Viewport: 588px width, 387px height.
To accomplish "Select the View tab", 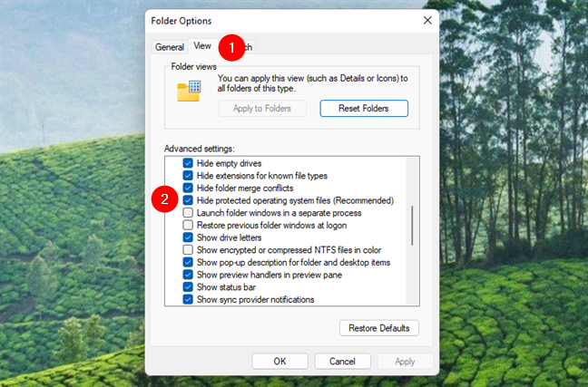I will click(x=202, y=45).
